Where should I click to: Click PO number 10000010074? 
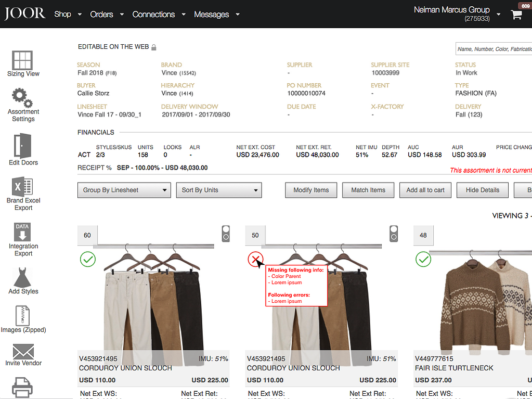(306, 93)
